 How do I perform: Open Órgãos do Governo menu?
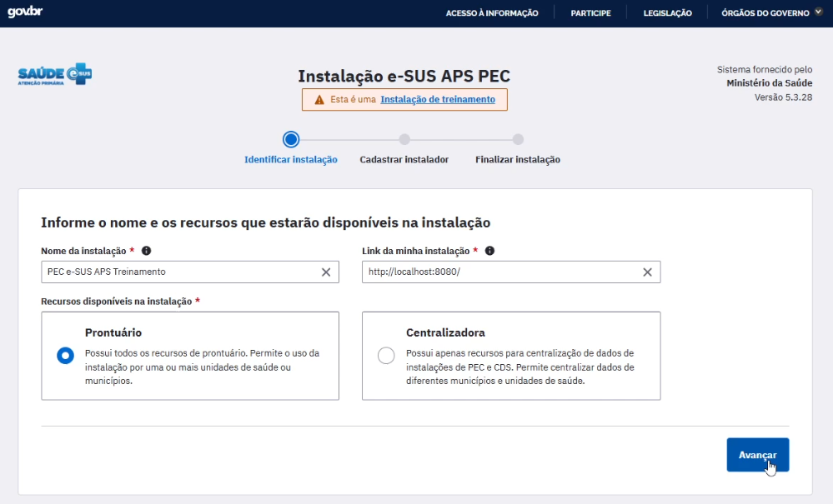tap(765, 13)
